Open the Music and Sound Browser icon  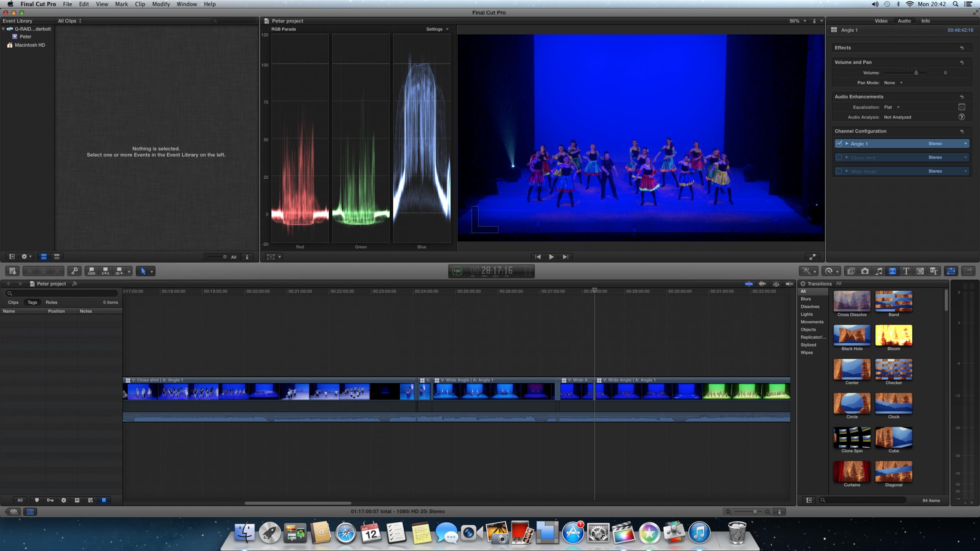879,271
